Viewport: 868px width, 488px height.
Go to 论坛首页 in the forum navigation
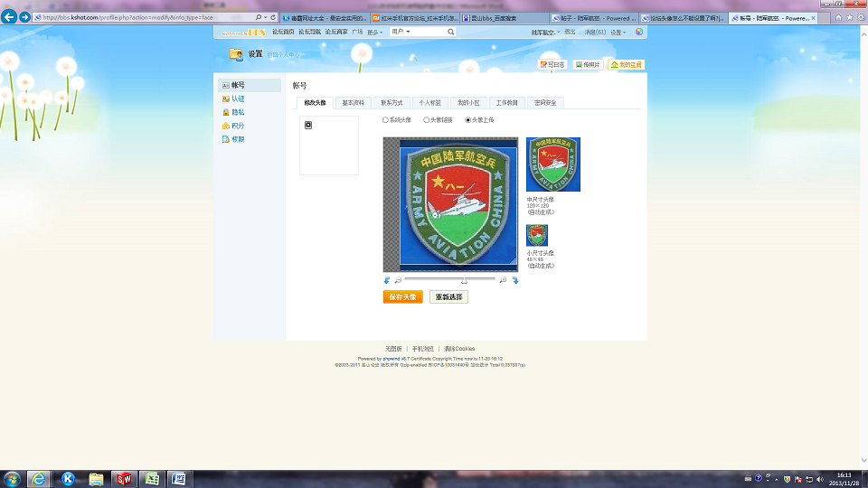click(x=283, y=33)
